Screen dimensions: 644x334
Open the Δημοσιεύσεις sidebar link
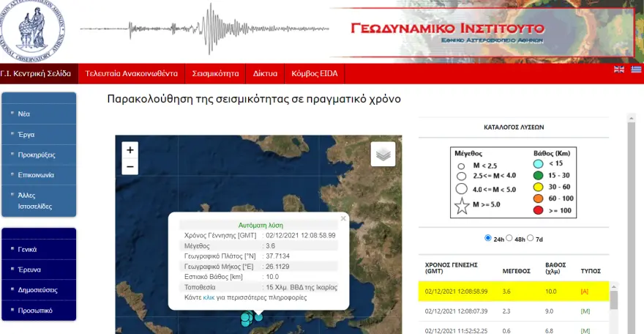click(x=38, y=290)
